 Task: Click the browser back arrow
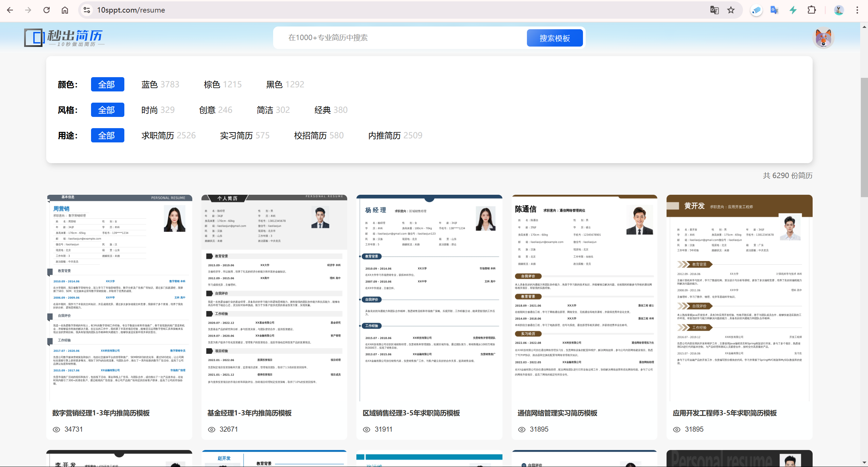tap(10, 10)
